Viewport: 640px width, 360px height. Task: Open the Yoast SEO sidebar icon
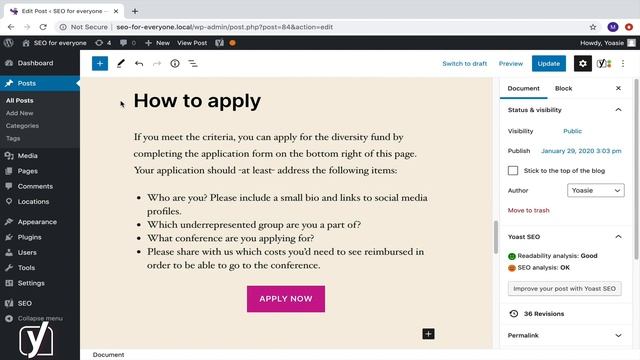point(604,64)
